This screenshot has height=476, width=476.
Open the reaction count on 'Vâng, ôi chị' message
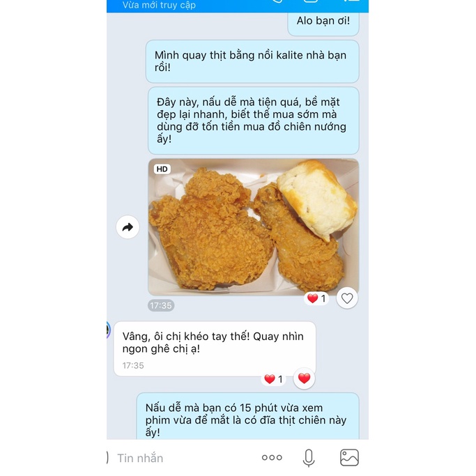(x=273, y=379)
